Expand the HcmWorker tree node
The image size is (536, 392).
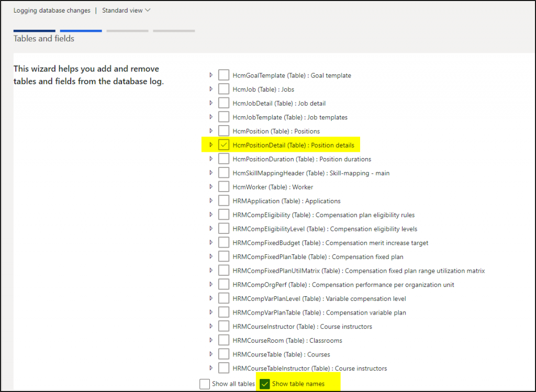coord(211,186)
